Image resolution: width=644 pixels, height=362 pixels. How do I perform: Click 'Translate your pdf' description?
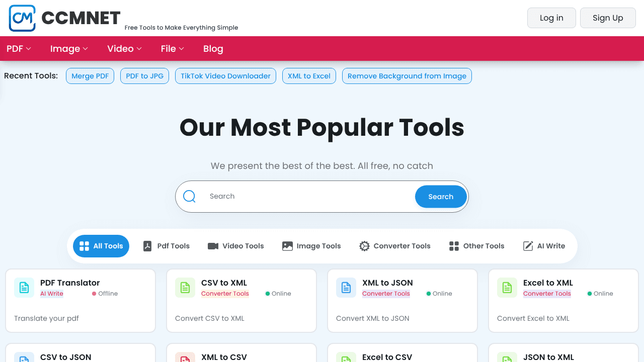click(46, 318)
